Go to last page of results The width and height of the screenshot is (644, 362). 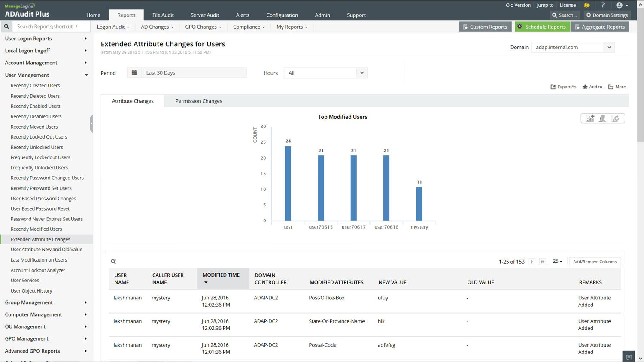pyautogui.click(x=542, y=262)
